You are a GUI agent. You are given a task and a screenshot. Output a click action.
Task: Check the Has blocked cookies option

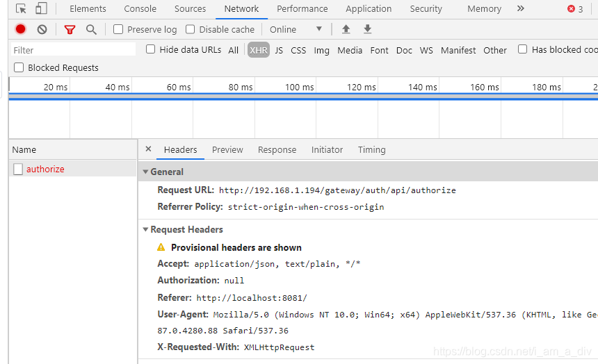click(522, 49)
